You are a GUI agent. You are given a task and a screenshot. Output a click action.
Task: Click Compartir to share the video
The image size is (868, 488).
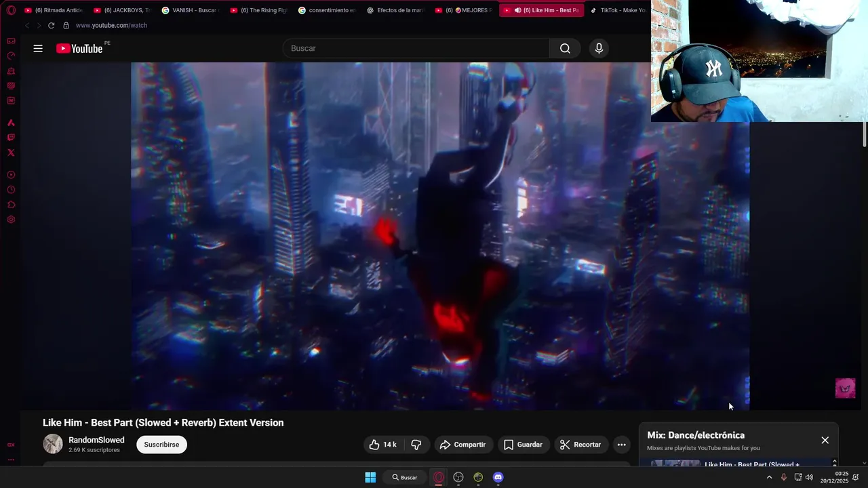[x=464, y=445]
